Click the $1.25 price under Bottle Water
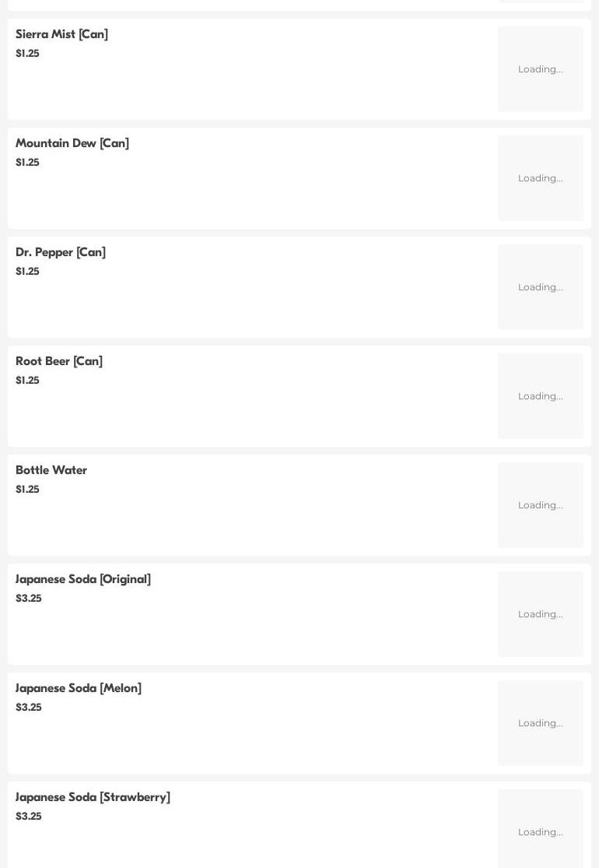The height and width of the screenshot is (868, 599). point(27,490)
